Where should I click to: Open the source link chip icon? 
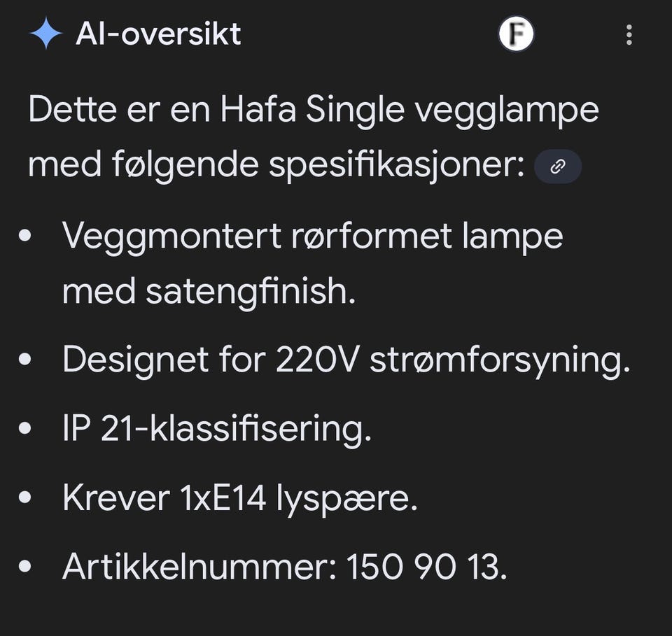[557, 167]
